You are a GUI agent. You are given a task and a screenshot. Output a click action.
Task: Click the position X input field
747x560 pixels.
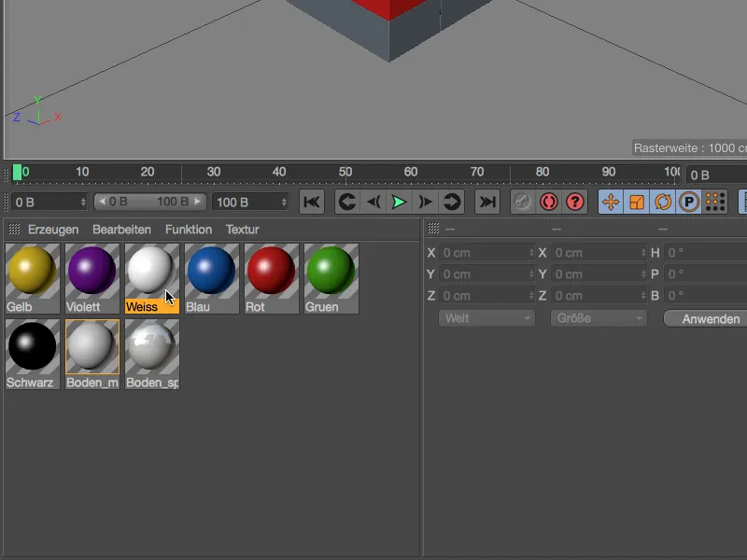(486, 253)
